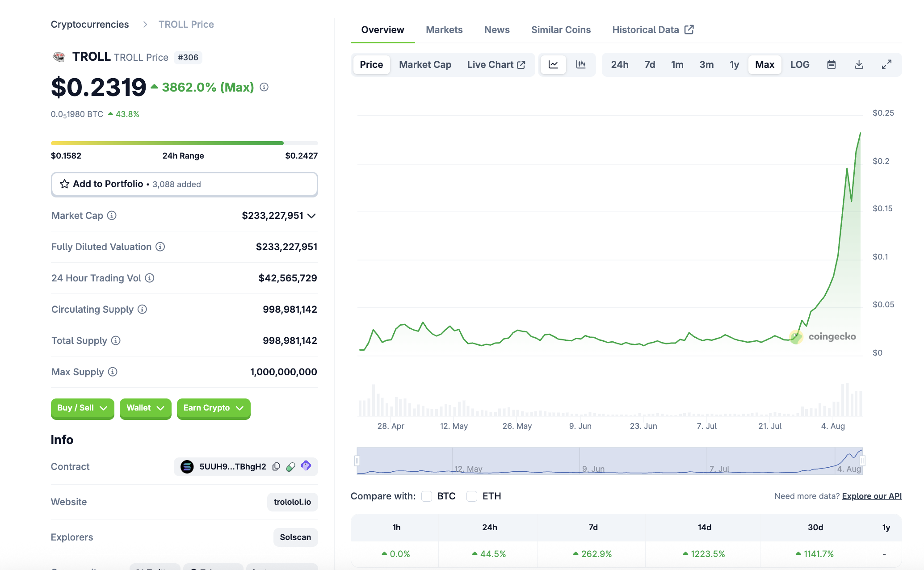Open the Solscan explorer link
Screen dimensions: 924x570
click(x=295, y=537)
